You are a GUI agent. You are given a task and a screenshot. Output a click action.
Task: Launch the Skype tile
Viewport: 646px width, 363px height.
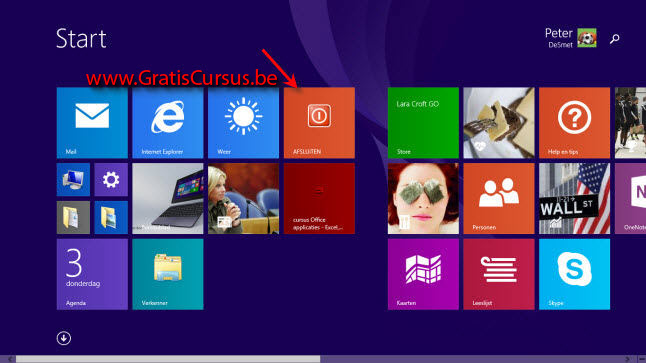[574, 274]
